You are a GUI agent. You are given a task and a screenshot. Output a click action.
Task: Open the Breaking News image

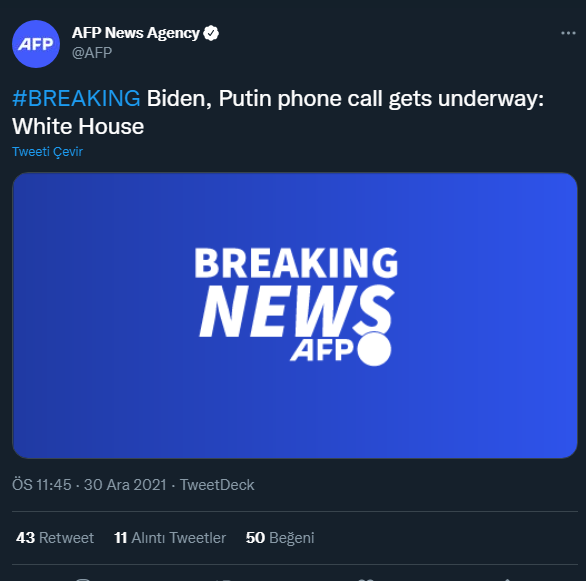coord(295,315)
